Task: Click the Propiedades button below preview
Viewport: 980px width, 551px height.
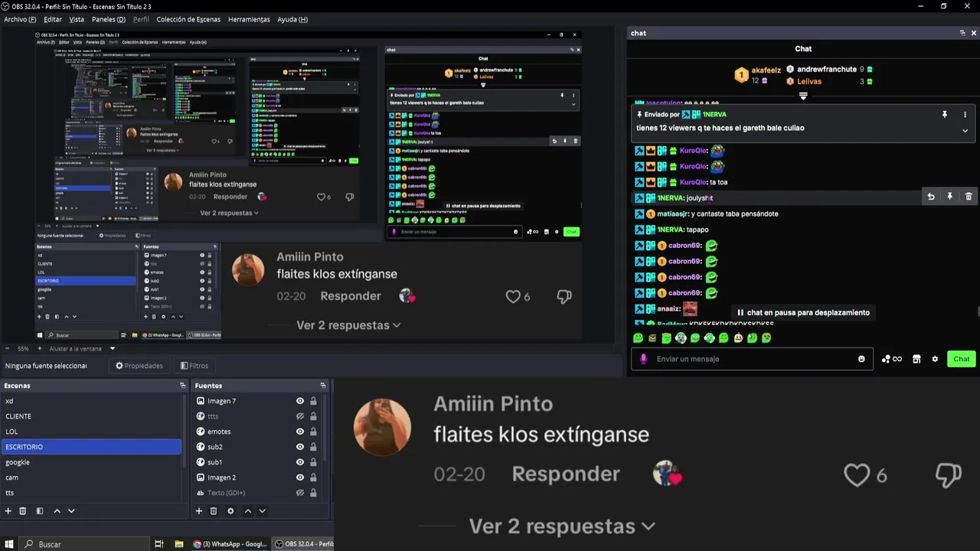Action: click(x=139, y=366)
